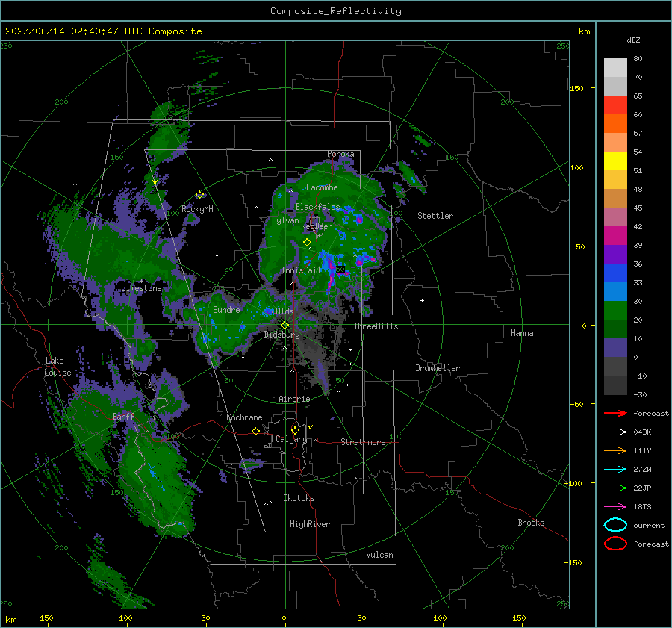Click the Didsbury city label
The image size is (672, 628).
click(x=281, y=335)
